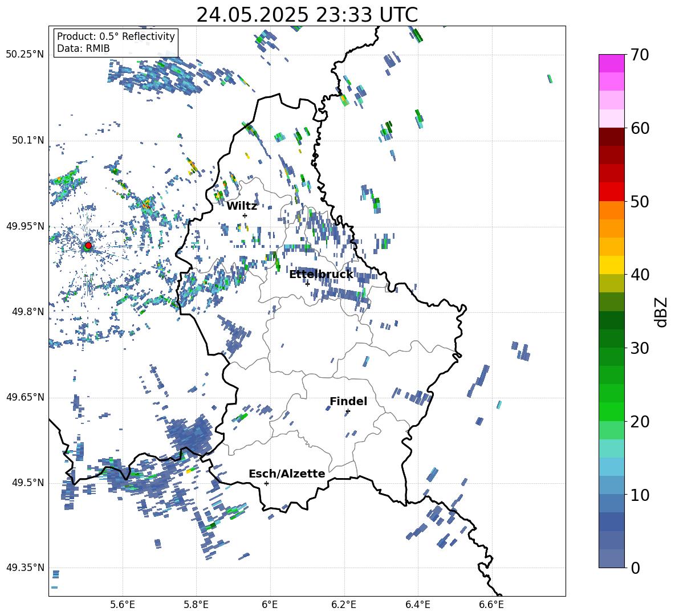This screenshot has width=675, height=616.
Task: Click the 49.65°N latitude label
Action: 25,397
